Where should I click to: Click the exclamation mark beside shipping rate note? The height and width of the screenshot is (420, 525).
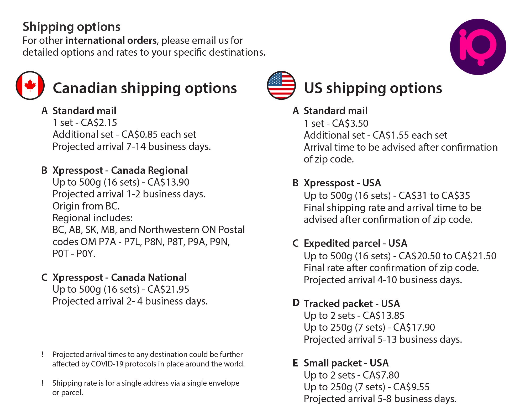43,383
